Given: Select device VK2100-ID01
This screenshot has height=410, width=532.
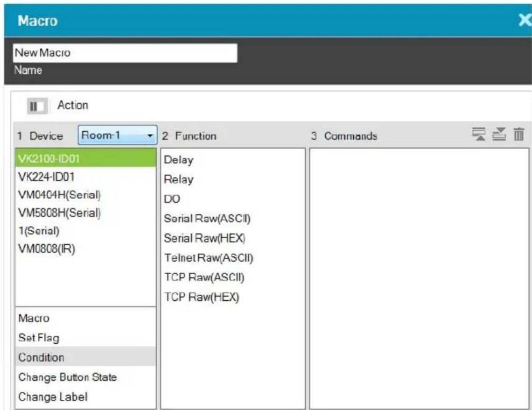Looking at the screenshot, I should pos(85,159).
